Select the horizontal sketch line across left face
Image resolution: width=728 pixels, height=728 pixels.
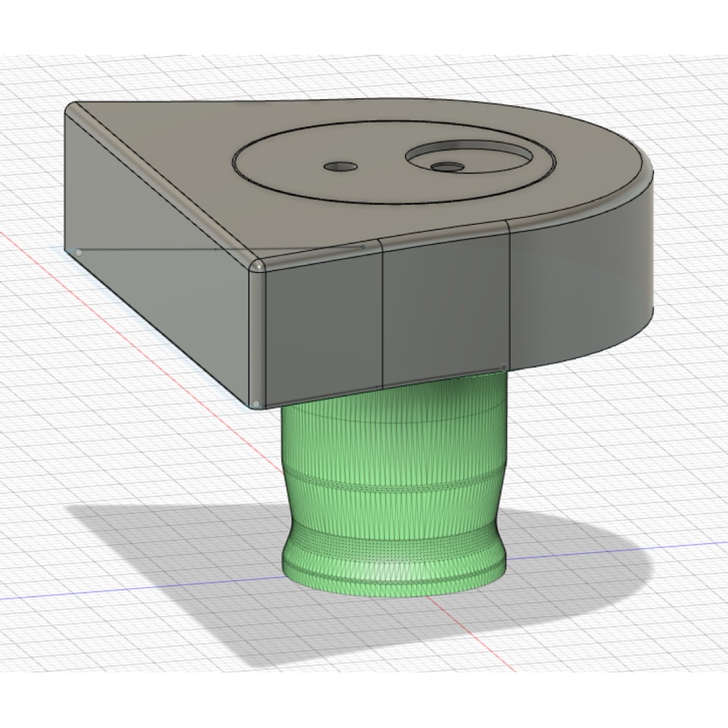tap(221, 250)
